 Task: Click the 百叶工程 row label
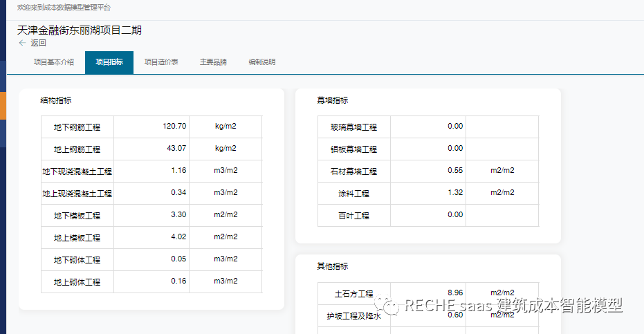(x=353, y=216)
